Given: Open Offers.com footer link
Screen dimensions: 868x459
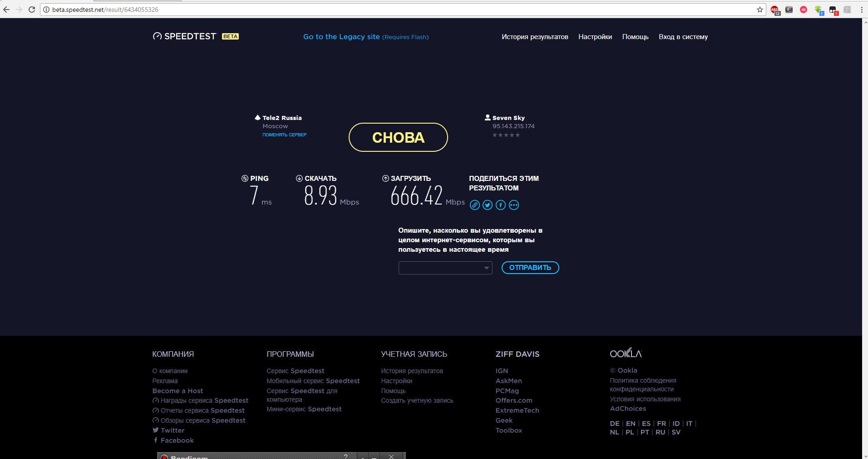Looking at the screenshot, I should click(x=514, y=400).
